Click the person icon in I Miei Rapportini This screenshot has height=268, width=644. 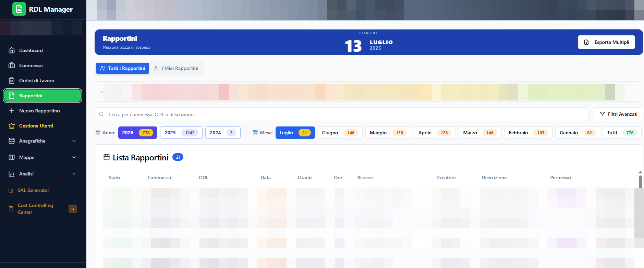(156, 68)
